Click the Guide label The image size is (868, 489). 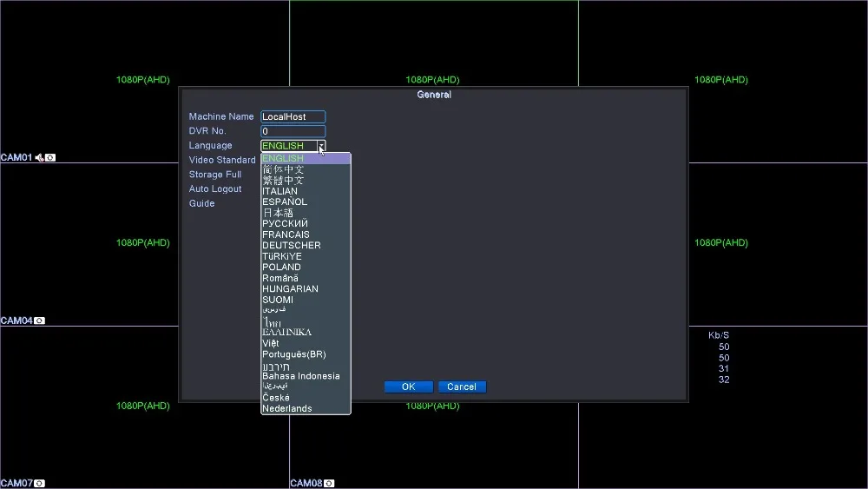(x=201, y=203)
